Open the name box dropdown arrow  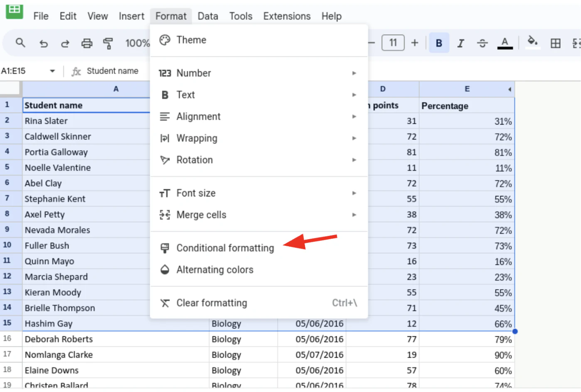[52, 71]
